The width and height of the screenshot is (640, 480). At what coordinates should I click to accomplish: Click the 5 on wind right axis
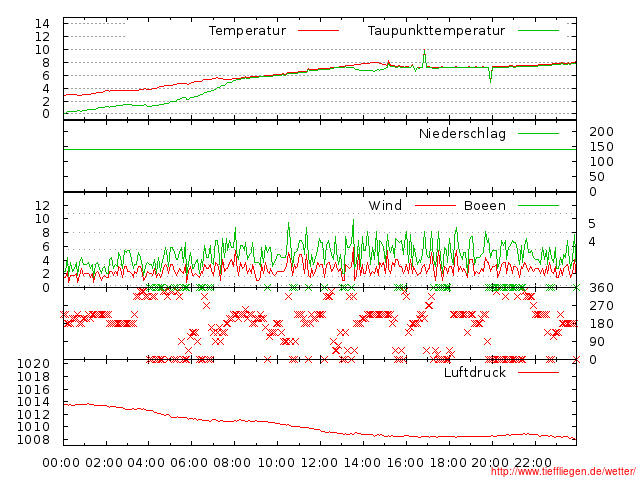pyautogui.click(x=592, y=224)
